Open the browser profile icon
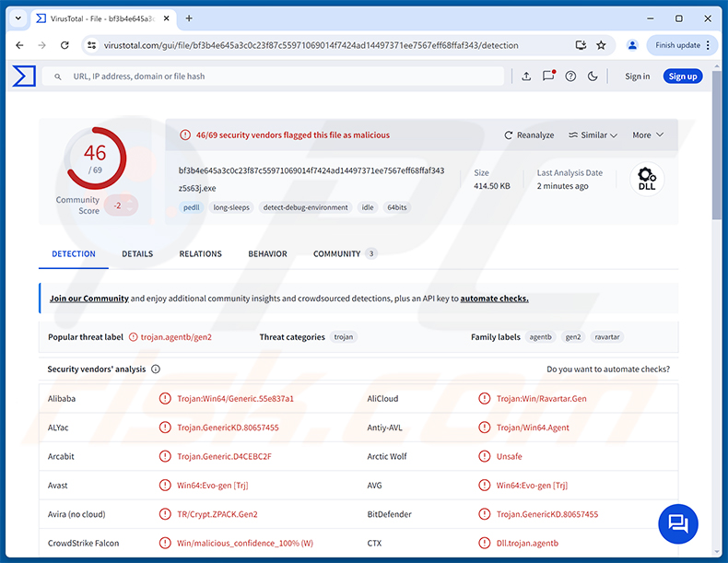Screen dimensions: 728x563 632,45
